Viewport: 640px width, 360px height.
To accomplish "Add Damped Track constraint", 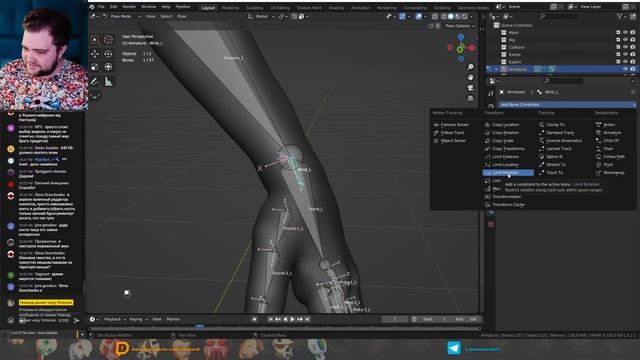I will click(x=560, y=133).
